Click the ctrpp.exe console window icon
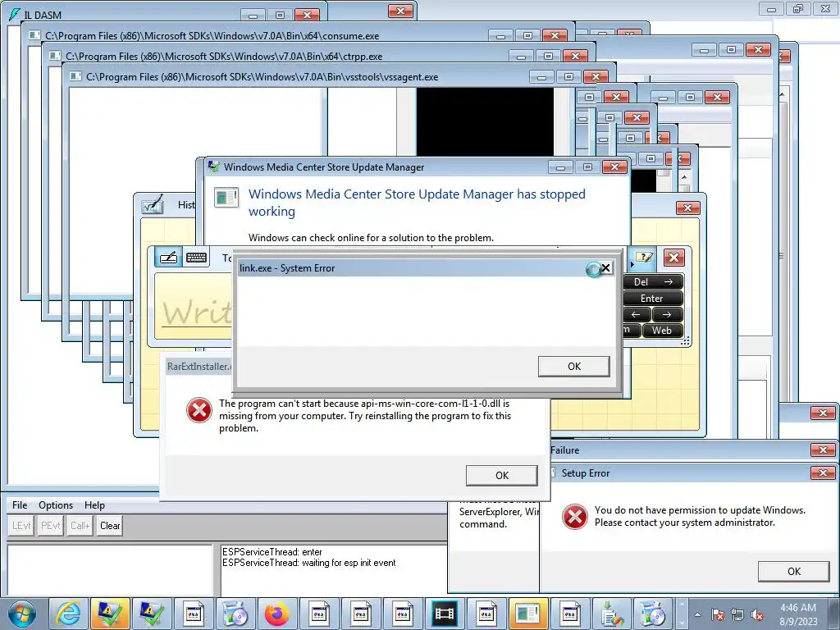Image resolution: width=840 pixels, height=630 pixels. [x=55, y=56]
